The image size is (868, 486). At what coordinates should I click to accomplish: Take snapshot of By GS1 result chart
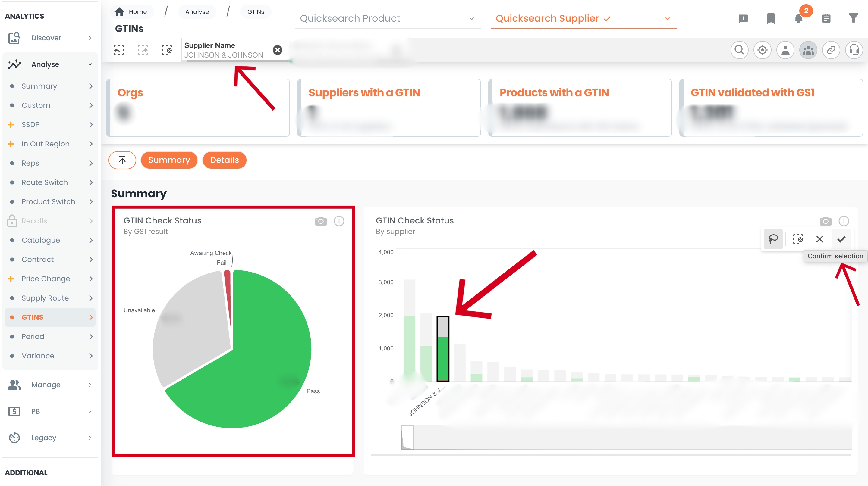point(321,221)
